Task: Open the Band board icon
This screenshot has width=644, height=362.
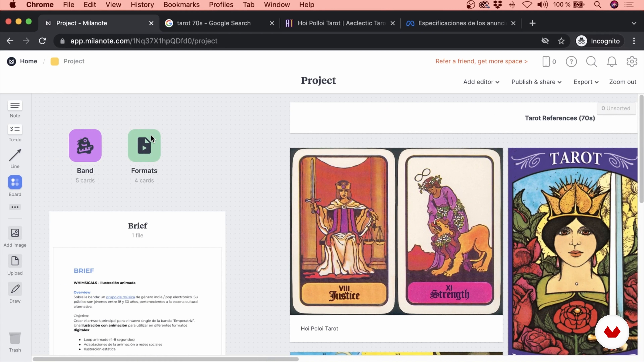Action: [85, 145]
